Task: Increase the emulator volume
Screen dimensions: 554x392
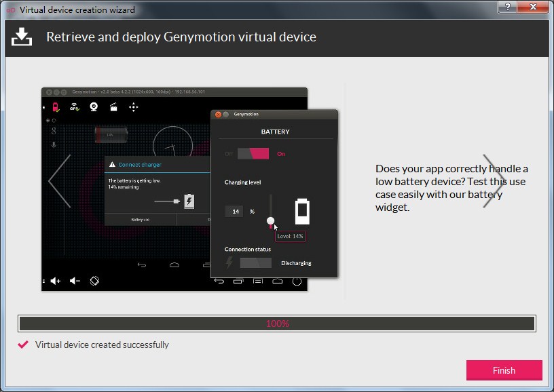Action: [55, 281]
